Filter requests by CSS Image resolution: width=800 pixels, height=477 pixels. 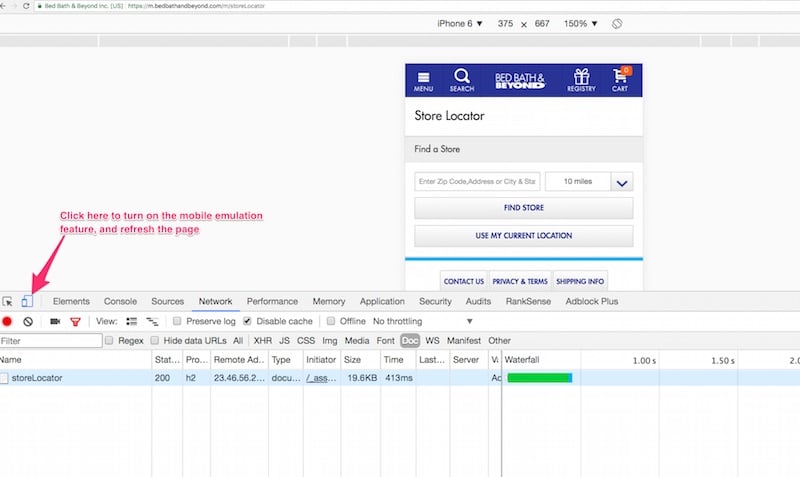[x=306, y=341]
